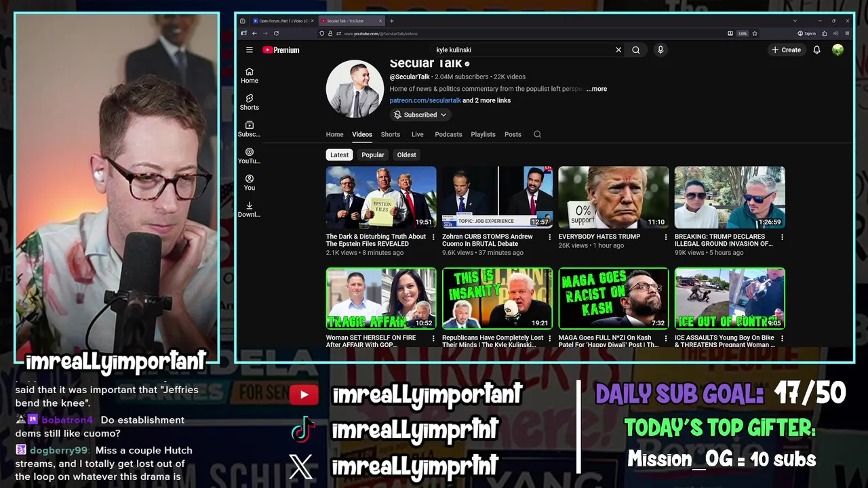Click Sign in in the browser toolbar
Screen dimensions: 868x488
tap(806, 33)
